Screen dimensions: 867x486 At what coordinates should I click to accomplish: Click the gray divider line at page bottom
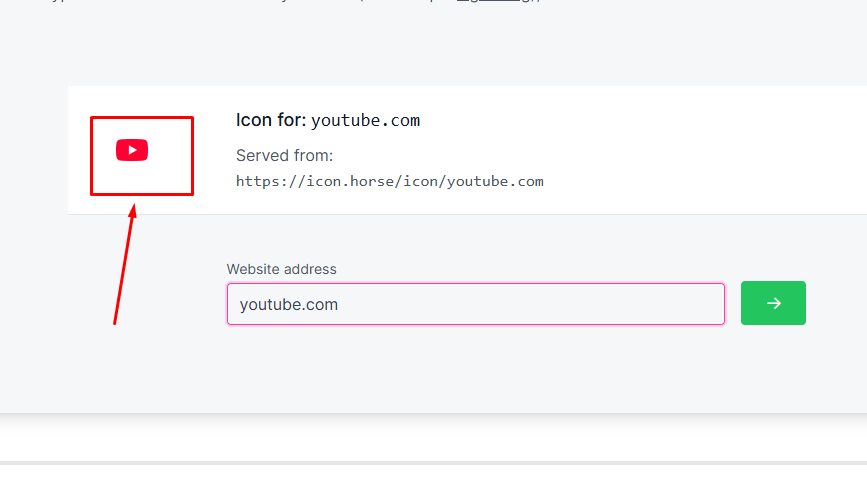pyautogui.click(x=434, y=463)
